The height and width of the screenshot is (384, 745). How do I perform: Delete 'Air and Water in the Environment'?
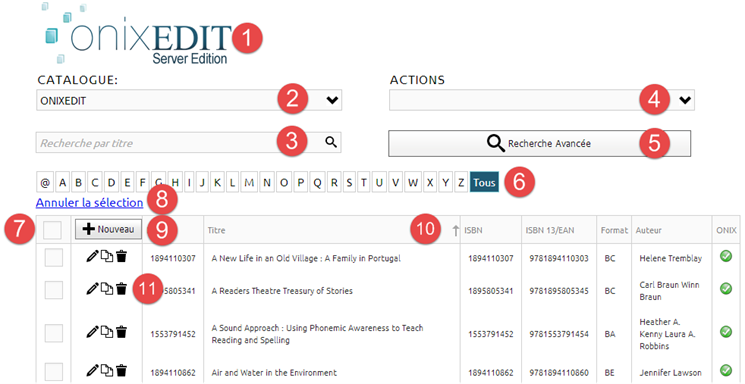coord(122,370)
